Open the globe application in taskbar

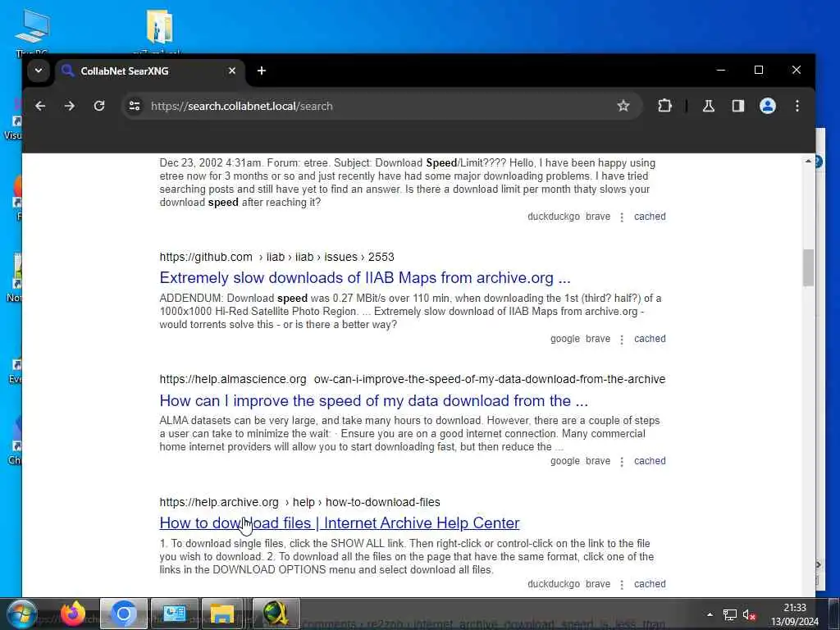(276, 614)
